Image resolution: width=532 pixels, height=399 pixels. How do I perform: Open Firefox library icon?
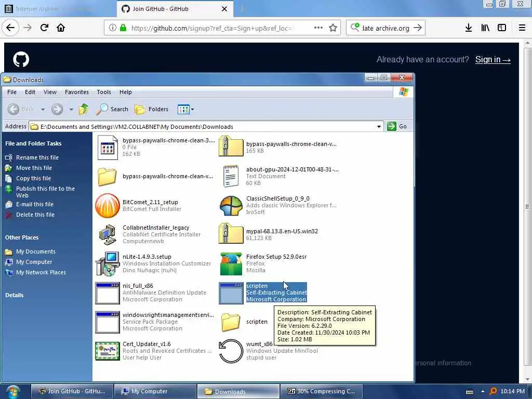tap(485, 28)
